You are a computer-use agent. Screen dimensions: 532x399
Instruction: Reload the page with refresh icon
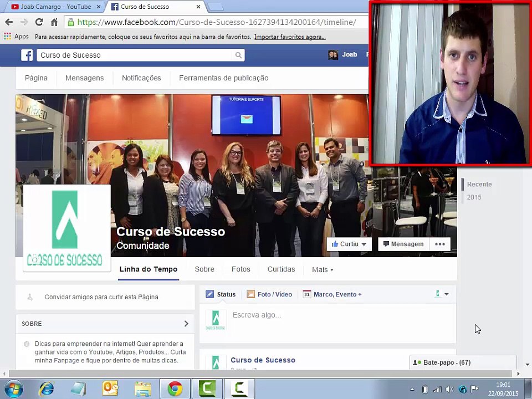click(x=39, y=22)
